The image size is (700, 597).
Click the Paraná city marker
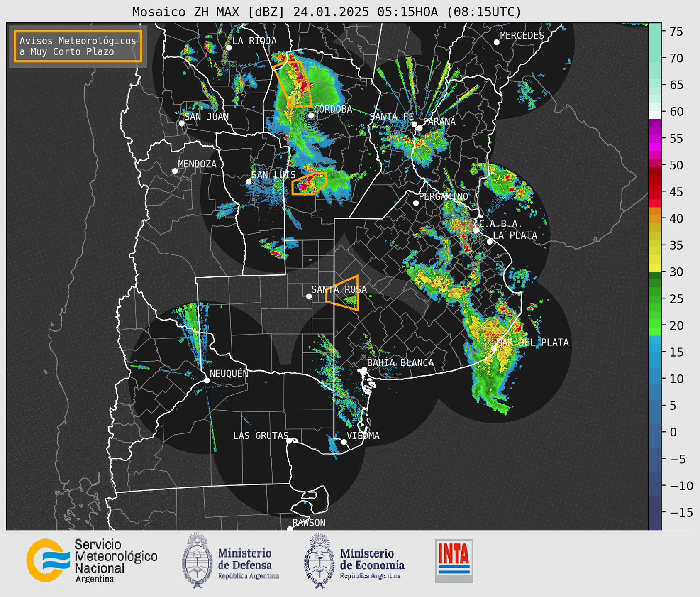420,128
